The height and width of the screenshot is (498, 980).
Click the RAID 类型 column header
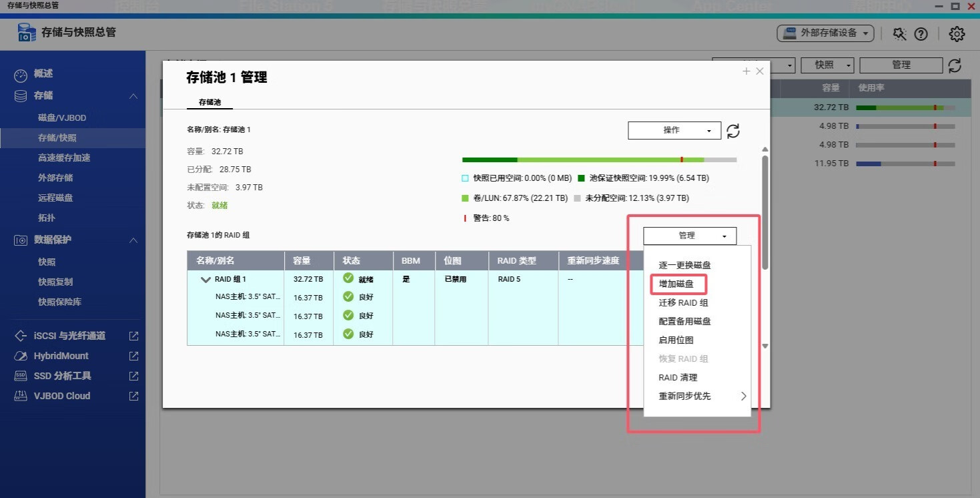coord(524,261)
